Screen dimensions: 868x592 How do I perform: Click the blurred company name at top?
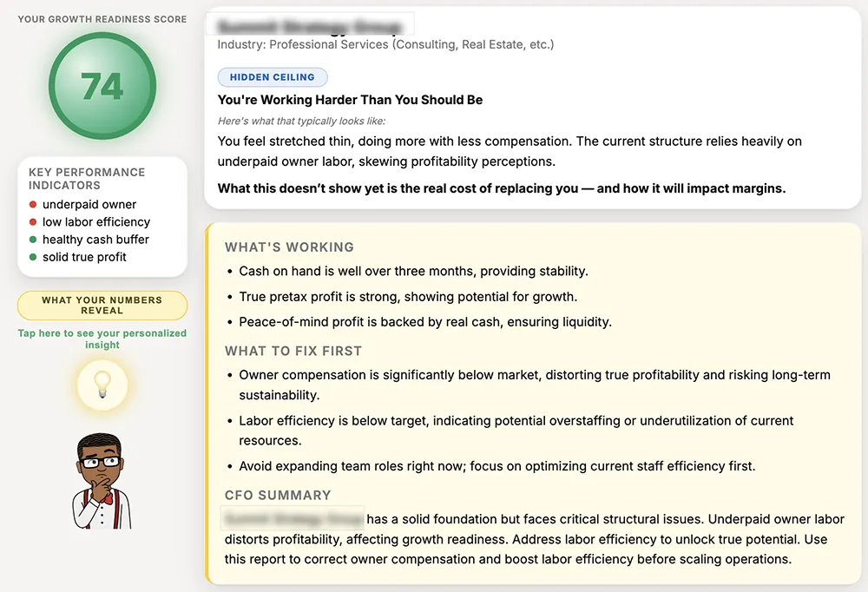coord(310,26)
